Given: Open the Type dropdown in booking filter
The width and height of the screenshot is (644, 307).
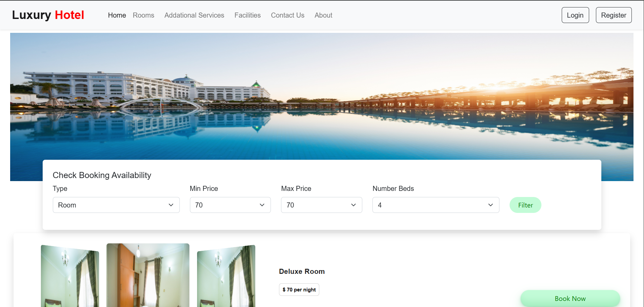Looking at the screenshot, I should tap(116, 205).
